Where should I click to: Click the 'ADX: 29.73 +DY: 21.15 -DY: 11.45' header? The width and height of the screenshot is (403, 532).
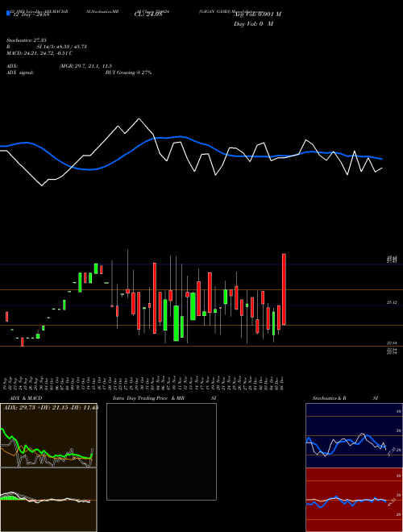click(51, 408)
